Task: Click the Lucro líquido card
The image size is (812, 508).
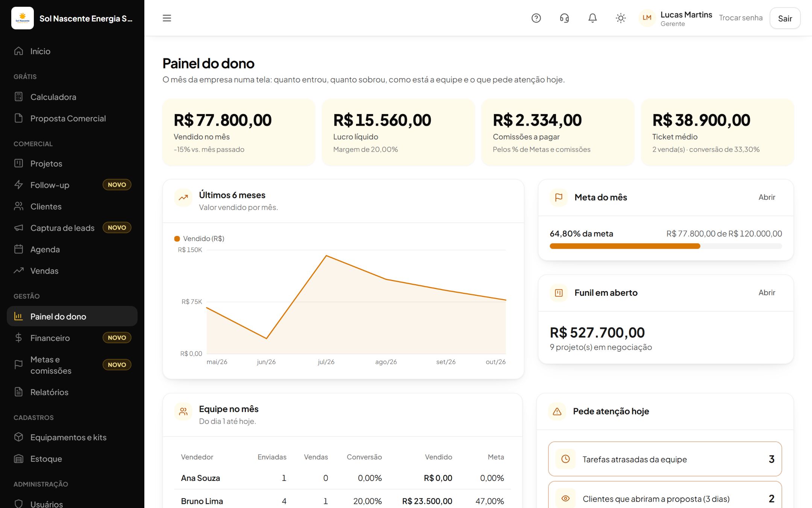Action: tap(398, 132)
